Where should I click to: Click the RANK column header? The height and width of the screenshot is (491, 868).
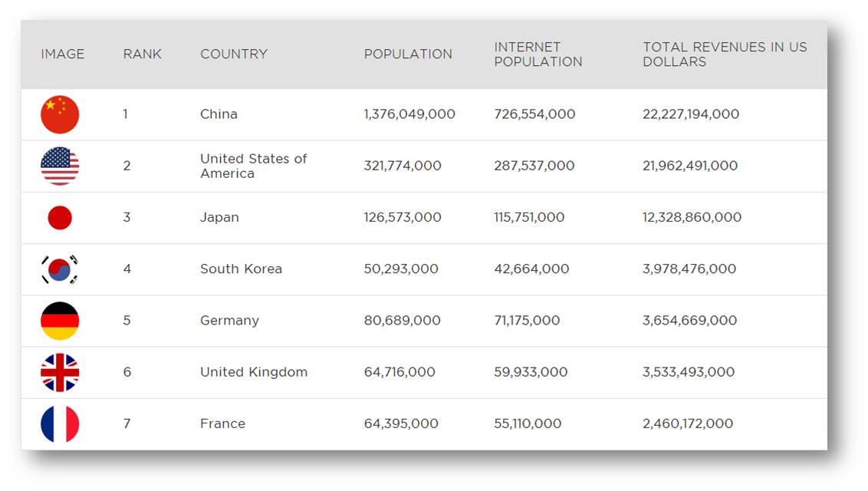pos(143,54)
